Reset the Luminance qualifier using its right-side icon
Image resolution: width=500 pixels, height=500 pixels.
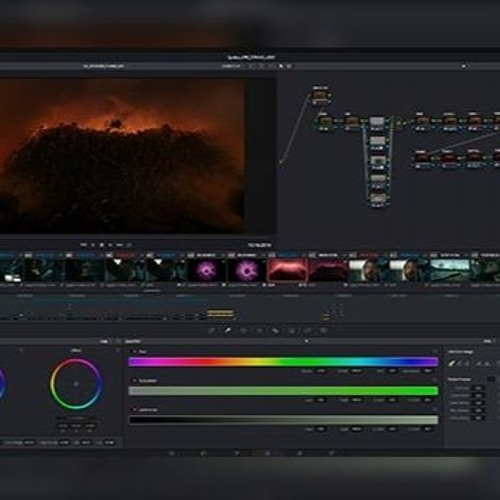click(435, 410)
